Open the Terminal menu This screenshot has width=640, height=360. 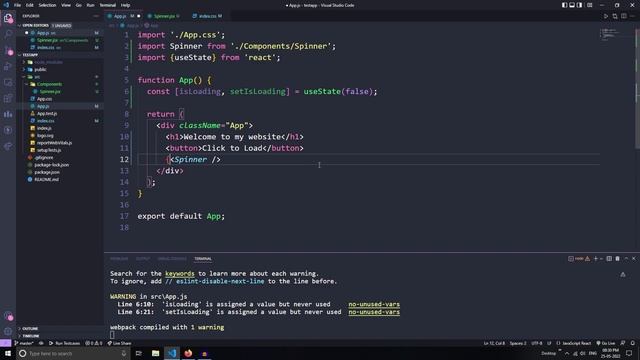point(108,5)
